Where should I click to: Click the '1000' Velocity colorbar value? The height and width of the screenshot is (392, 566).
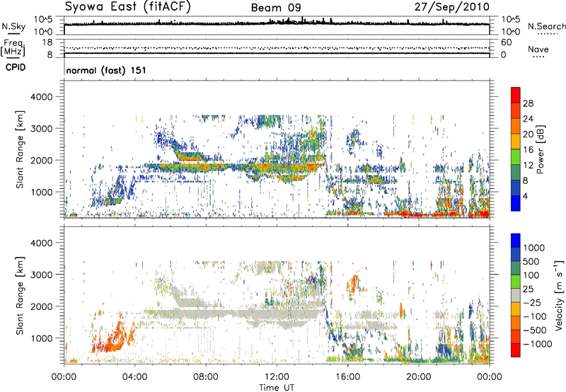pos(534,248)
